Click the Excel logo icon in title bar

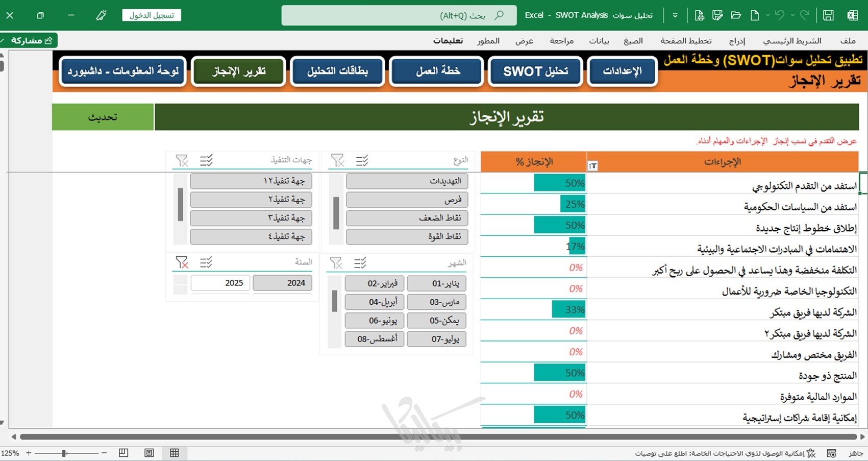click(x=852, y=15)
